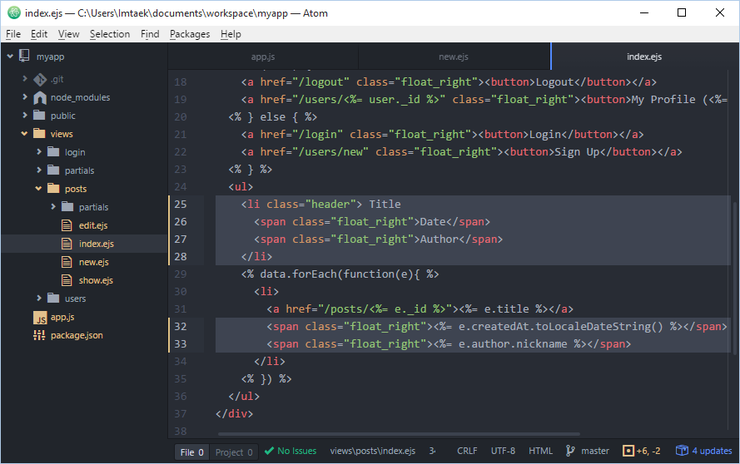Image resolution: width=740 pixels, height=464 pixels.
Task: Switch to the new.ejs tab
Action: pyautogui.click(x=454, y=57)
